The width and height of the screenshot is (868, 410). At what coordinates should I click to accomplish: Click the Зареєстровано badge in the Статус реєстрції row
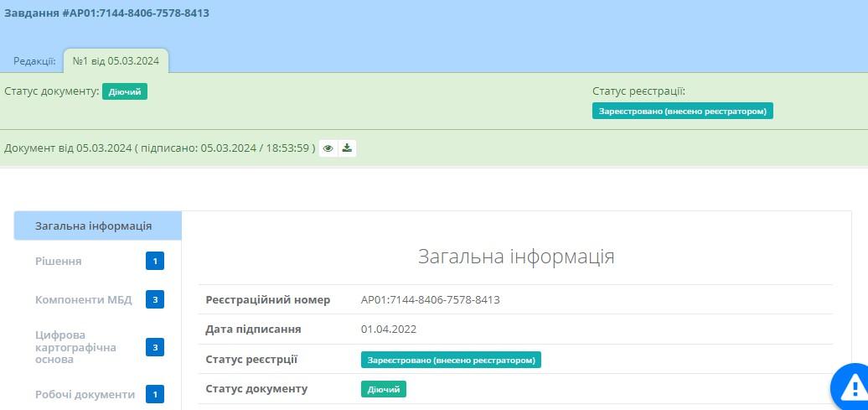pyautogui.click(x=452, y=360)
